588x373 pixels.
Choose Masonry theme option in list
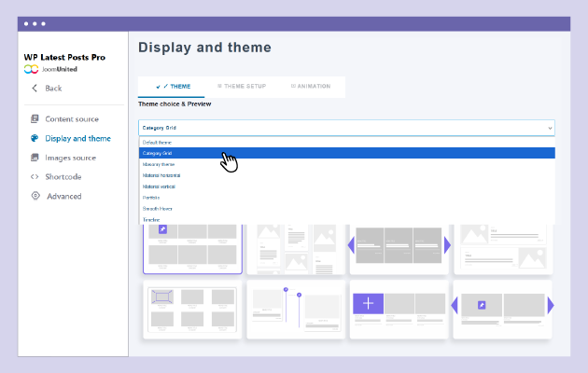coord(158,164)
